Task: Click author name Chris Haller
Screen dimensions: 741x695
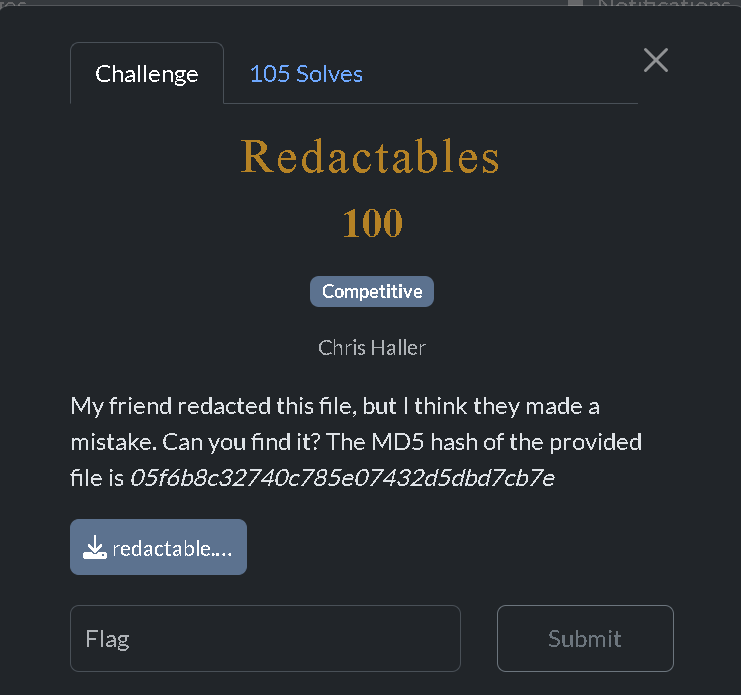Action: tap(372, 348)
